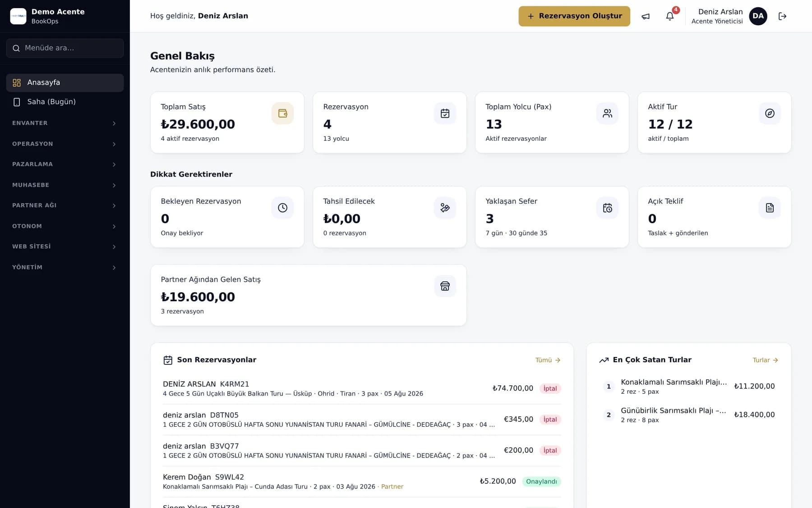Focus the Menüde ara search field

coord(65,48)
